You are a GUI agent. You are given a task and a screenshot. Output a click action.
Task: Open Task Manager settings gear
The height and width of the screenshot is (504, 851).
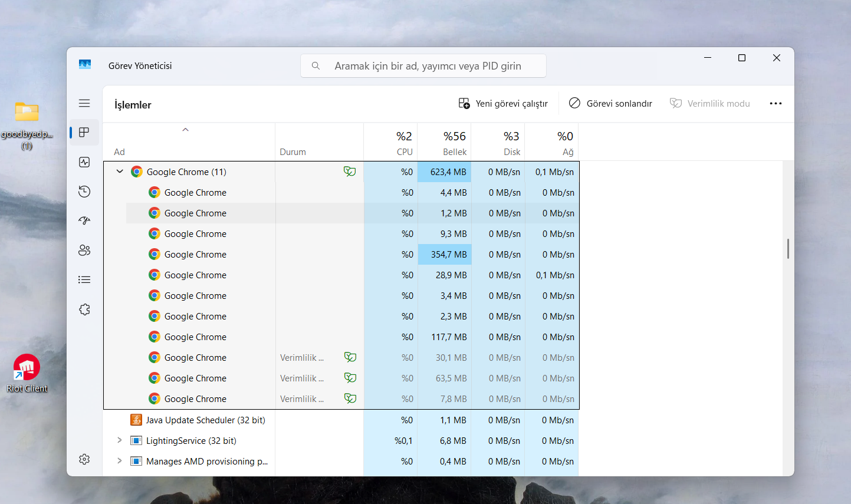pos(84,459)
